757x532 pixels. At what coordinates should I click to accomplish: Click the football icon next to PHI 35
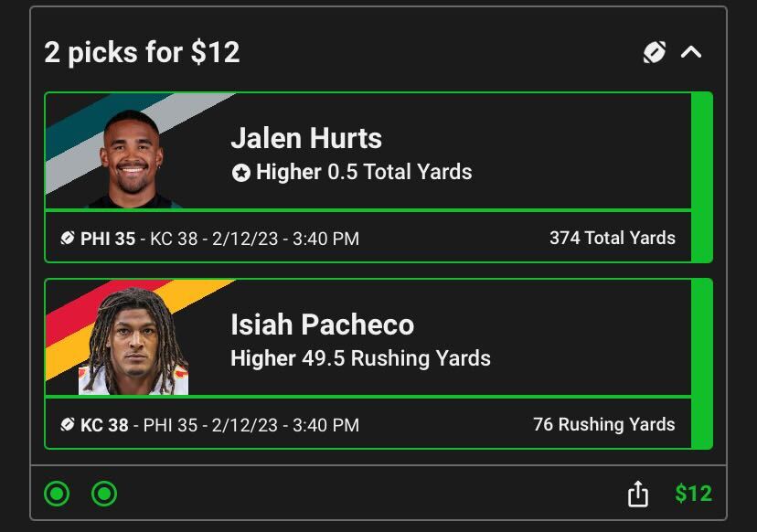tap(68, 239)
